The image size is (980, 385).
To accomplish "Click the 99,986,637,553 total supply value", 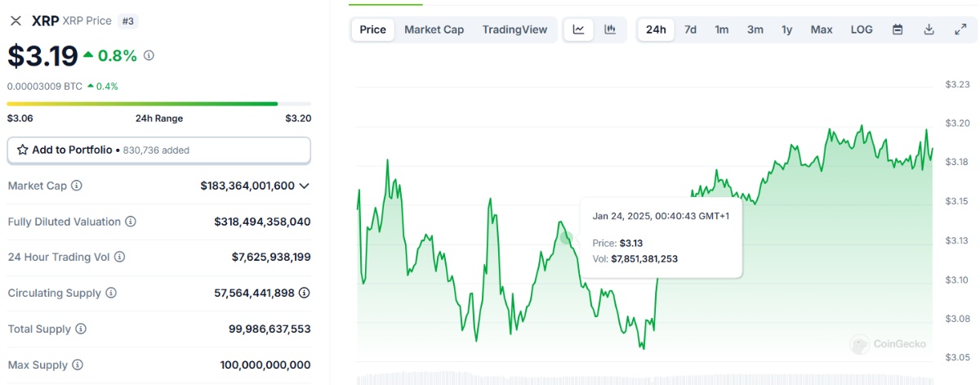I will pos(269,329).
